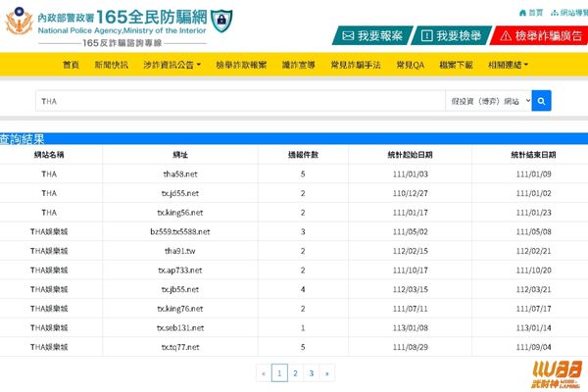Open the 我要檢舉 button

pyautogui.click(x=452, y=35)
